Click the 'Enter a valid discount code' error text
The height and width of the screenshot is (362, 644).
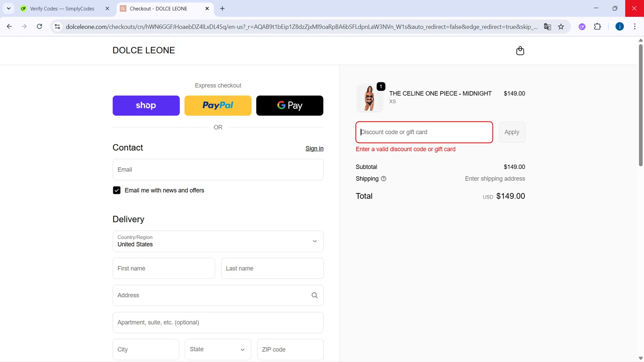coord(406,149)
